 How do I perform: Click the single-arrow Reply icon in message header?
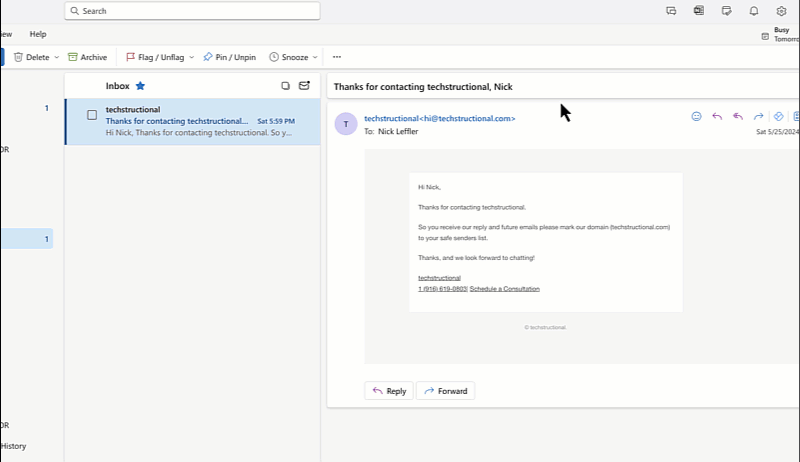pyautogui.click(x=717, y=116)
